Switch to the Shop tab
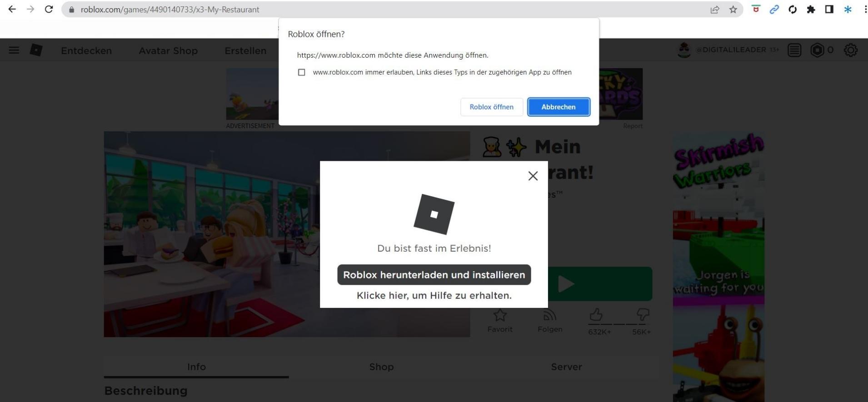 (x=381, y=367)
